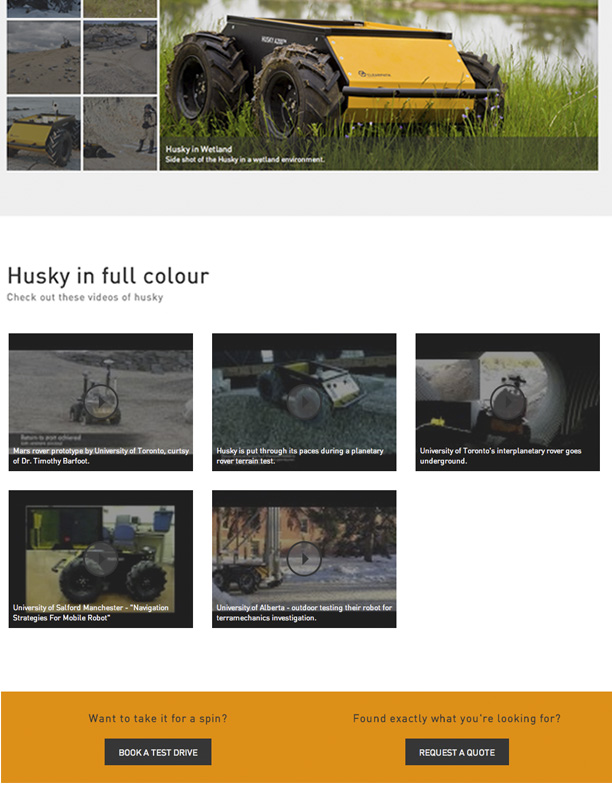Play the planetary rover terrain test video
The height and width of the screenshot is (792, 612).
pyautogui.click(x=304, y=401)
